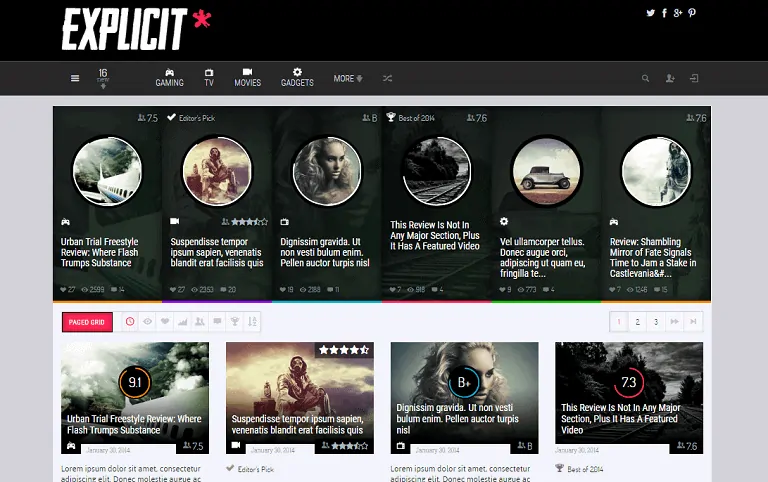Screen dimensions: 768x482
Task: Open the Pinterest social link
Action: click(x=692, y=13)
